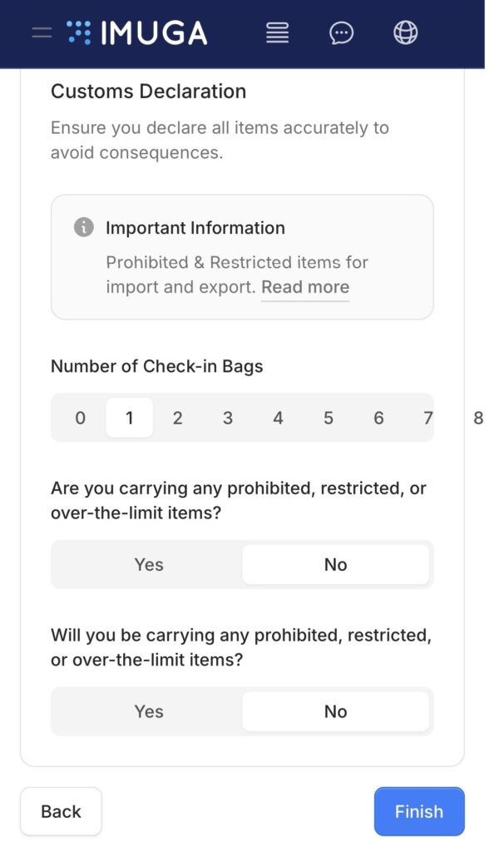The width and height of the screenshot is (504, 852).
Task: Choose 0 check-in bags
Action: pyautogui.click(x=80, y=418)
